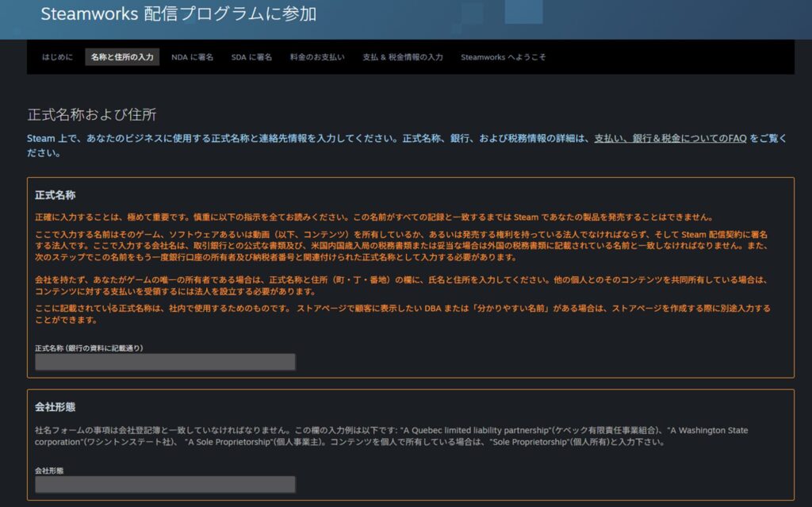This screenshot has width=812, height=507.
Task: Select the 正式名称 section heading
Action: pyautogui.click(x=55, y=195)
